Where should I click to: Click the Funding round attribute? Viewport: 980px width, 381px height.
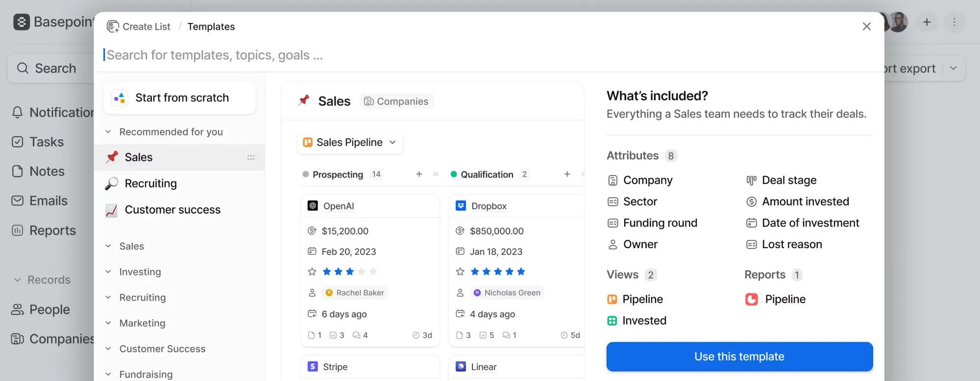click(x=653, y=223)
